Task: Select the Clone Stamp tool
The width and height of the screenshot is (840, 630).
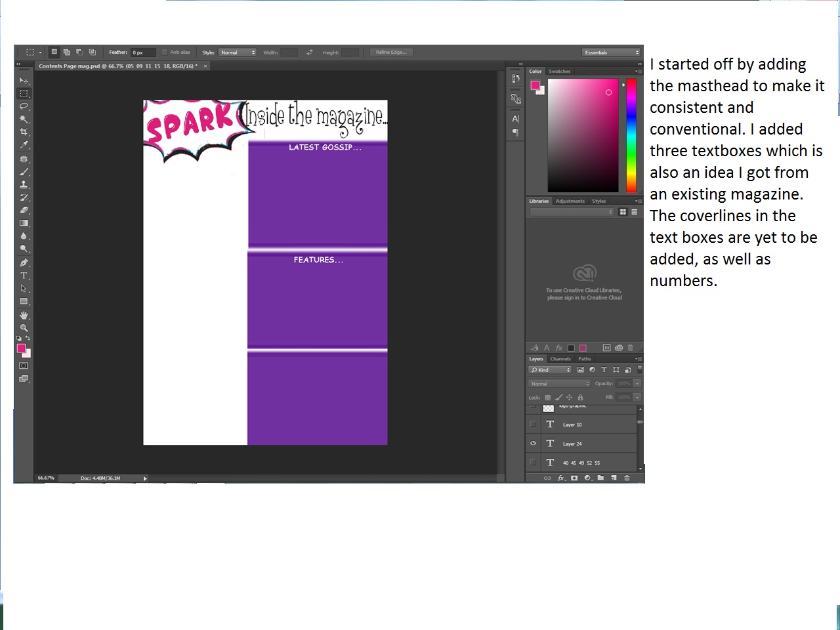Action: [x=24, y=184]
